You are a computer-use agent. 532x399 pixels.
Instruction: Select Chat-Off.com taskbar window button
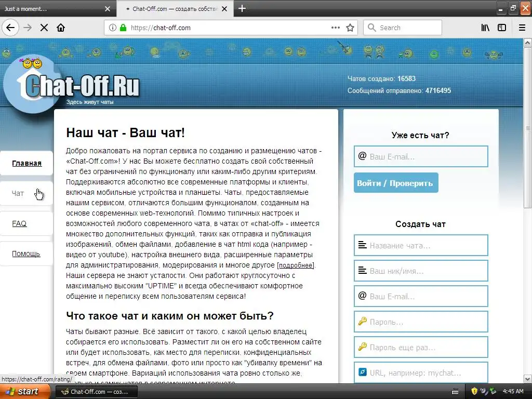click(x=96, y=392)
